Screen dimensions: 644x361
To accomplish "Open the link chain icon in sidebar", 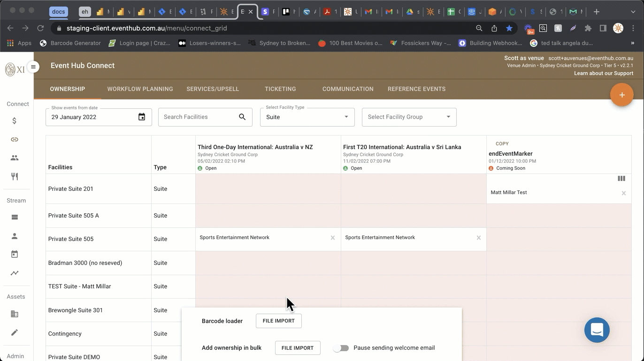I will [15, 140].
